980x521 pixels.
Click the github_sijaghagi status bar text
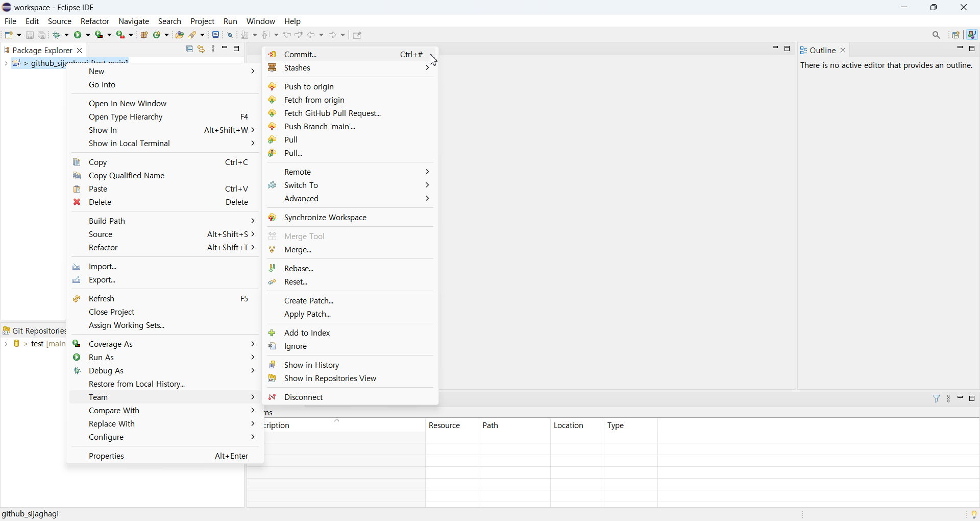[31, 514]
